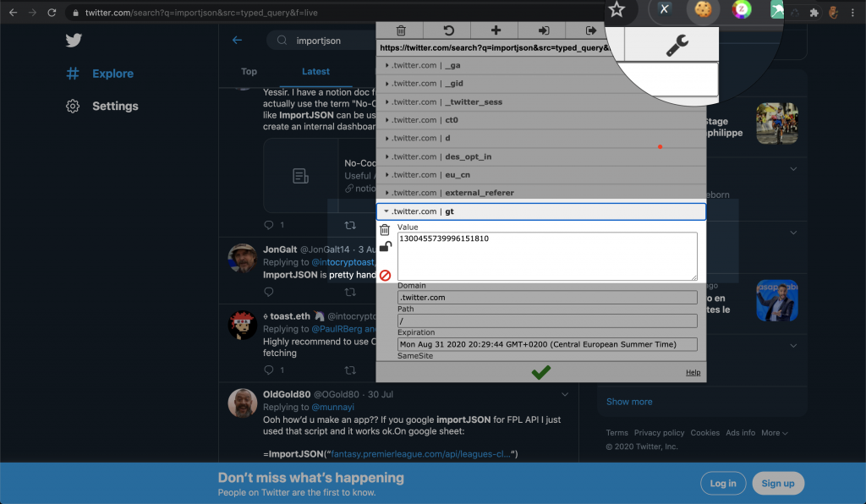Go back using Twitter's blue arrow
Image resolution: width=866 pixels, height=504 pixels.
(x=237, y=41)
